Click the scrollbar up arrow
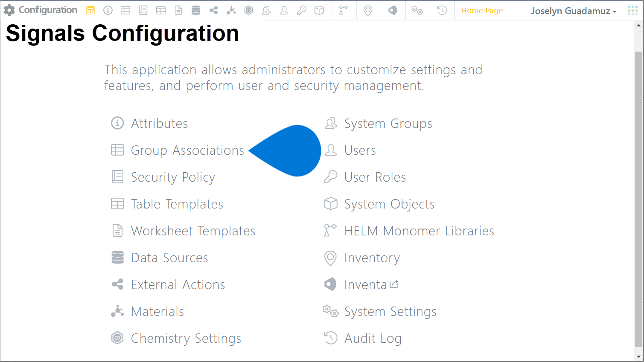This screenshot has width=644, height=362. [639, 25]
